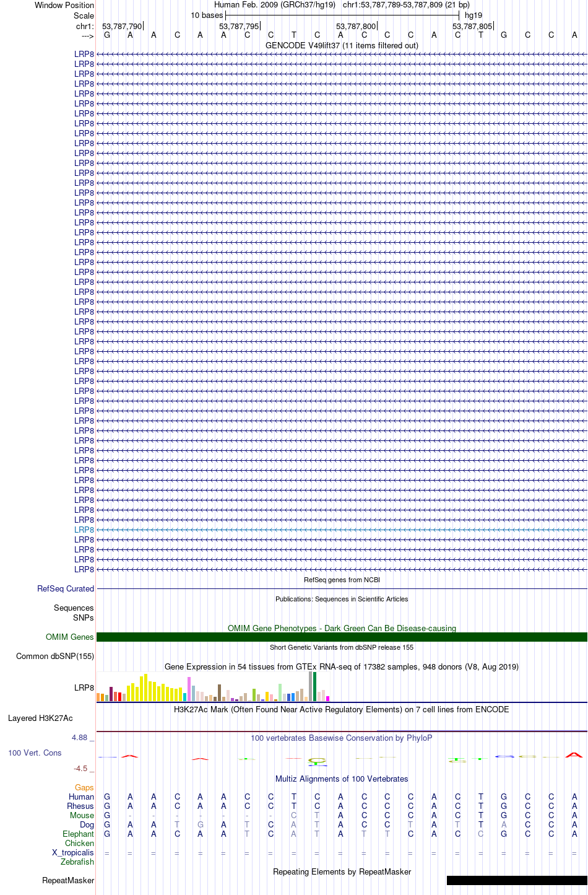The height and width of the screenshot is (895, 588).
Task: Open the H3K27Ac Mark track title
Action: pos(342,709)
